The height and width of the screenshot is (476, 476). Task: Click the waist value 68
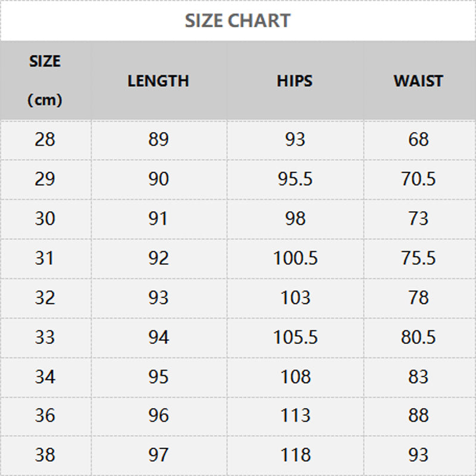click(418, 139)
